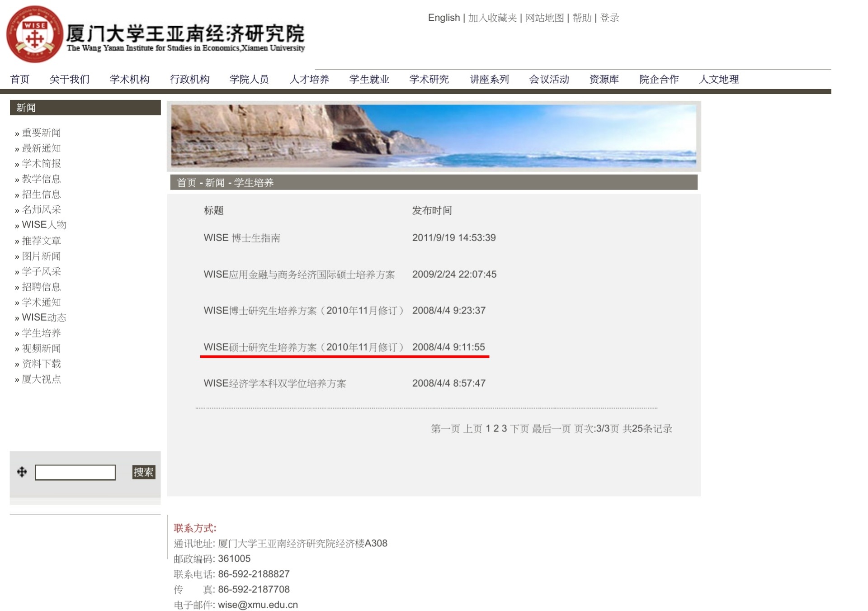Click publish time 2011/9/19 14:53:39
Screen dimensions: 868x611
454,238
